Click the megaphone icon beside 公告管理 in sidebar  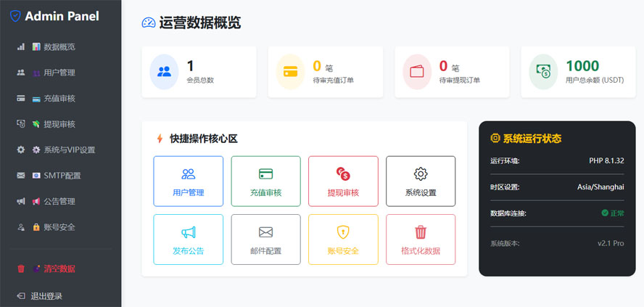[x=20, y=201]
